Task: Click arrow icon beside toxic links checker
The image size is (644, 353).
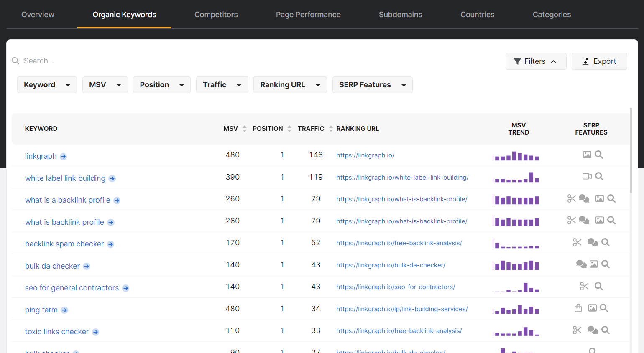Action: click(95, 332)
